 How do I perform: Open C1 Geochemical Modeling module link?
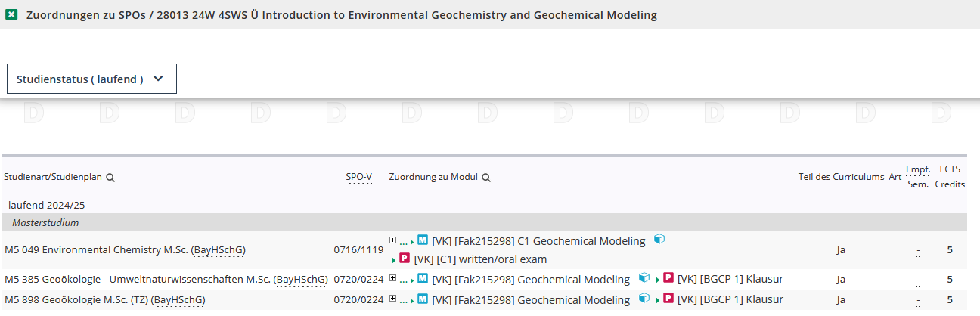coord(538,241)
